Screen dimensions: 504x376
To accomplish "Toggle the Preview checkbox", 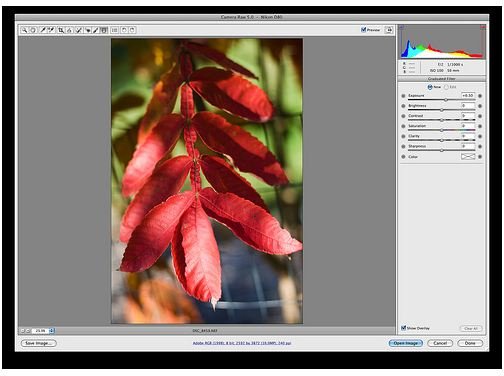I will coord(364,30).
